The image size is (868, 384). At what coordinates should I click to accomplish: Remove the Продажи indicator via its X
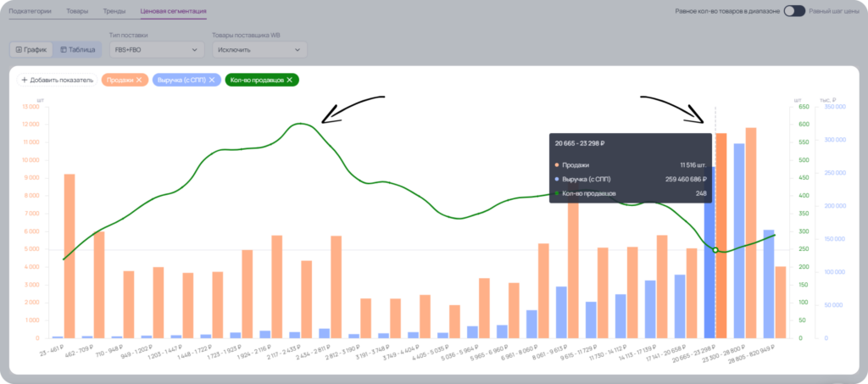pyautogui.click(x=139, y=81)
